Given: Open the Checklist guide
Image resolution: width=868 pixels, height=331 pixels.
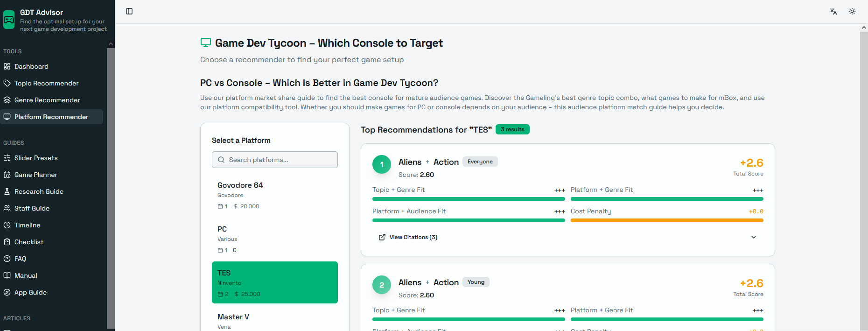Looking at the screenshot, I should pos(28,242).
